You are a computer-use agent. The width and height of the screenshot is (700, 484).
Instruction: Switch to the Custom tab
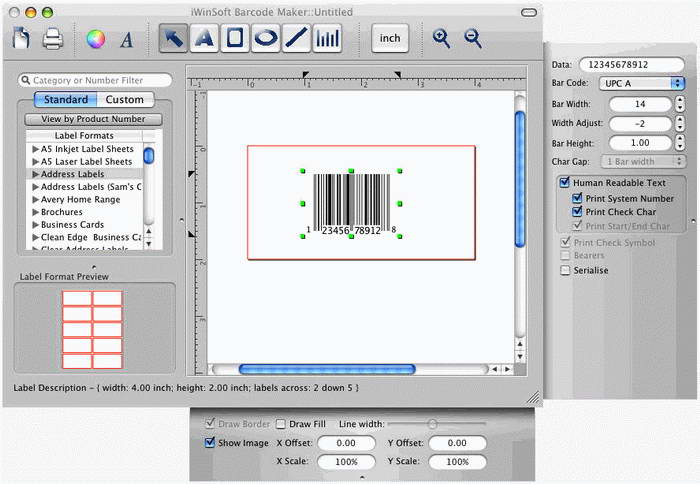click(x=125, y=100)
